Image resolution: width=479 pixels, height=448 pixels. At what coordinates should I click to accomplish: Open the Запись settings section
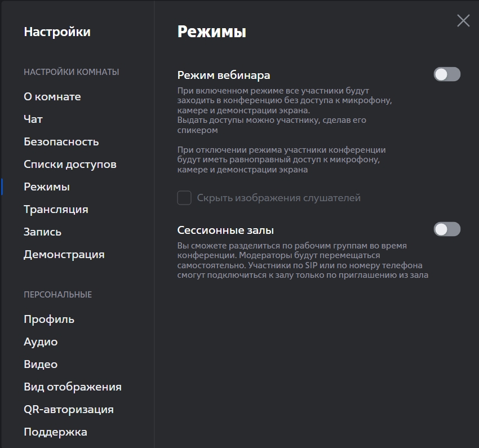coord(42,232)
